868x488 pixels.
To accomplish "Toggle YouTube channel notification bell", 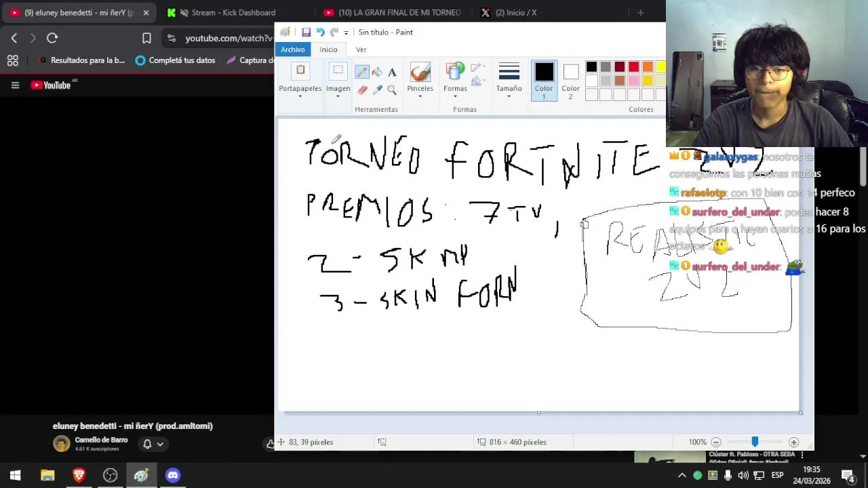I will coord(147,445).
